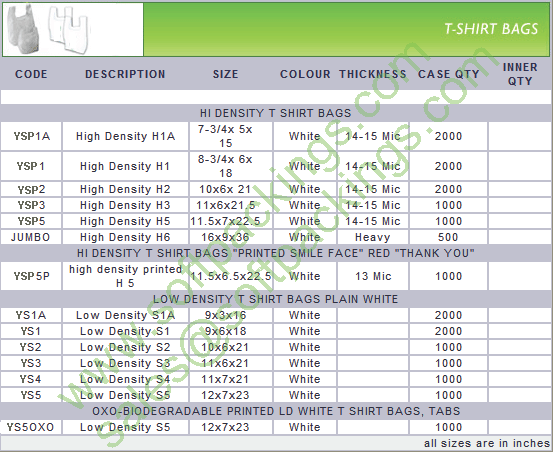Viewport: 553px width, 452px height.
Task: Select the Heavy thickness cell
Action: tap(373, 237)
